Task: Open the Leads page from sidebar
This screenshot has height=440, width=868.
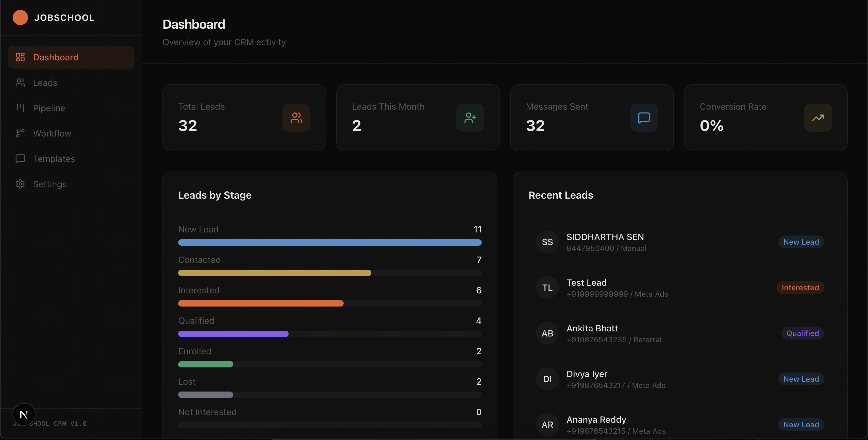Action: tap(45, 82)
